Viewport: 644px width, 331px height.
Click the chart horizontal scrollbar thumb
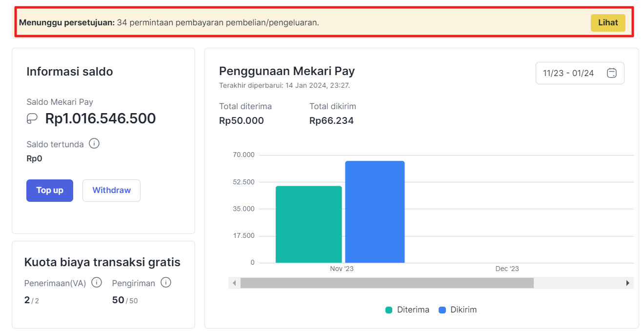[387, 283]
